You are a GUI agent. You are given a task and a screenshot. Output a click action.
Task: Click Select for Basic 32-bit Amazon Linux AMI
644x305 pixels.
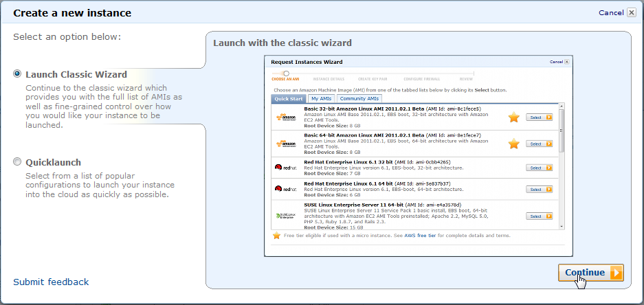click(x=539, y=117)
